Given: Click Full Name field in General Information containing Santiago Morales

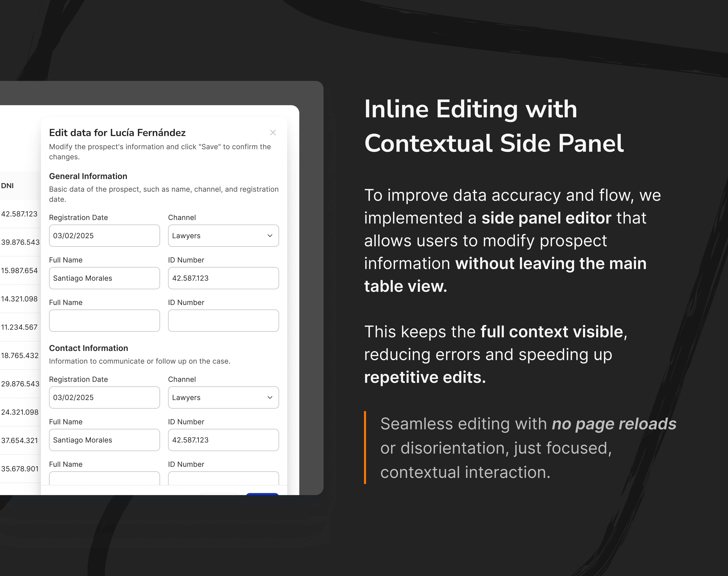Looking at the screenshot, I should pyautogui.click(x=104, y=278).
